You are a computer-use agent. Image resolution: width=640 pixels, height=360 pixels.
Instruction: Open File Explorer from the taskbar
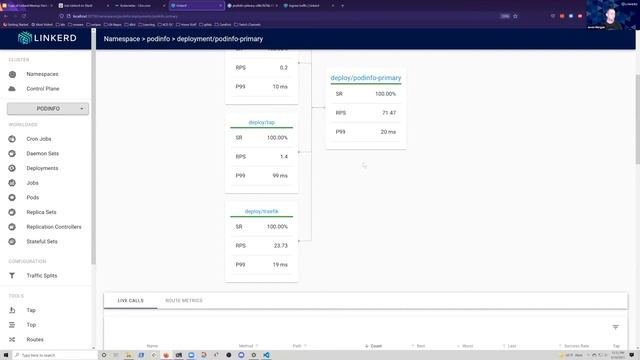(129, 355)
